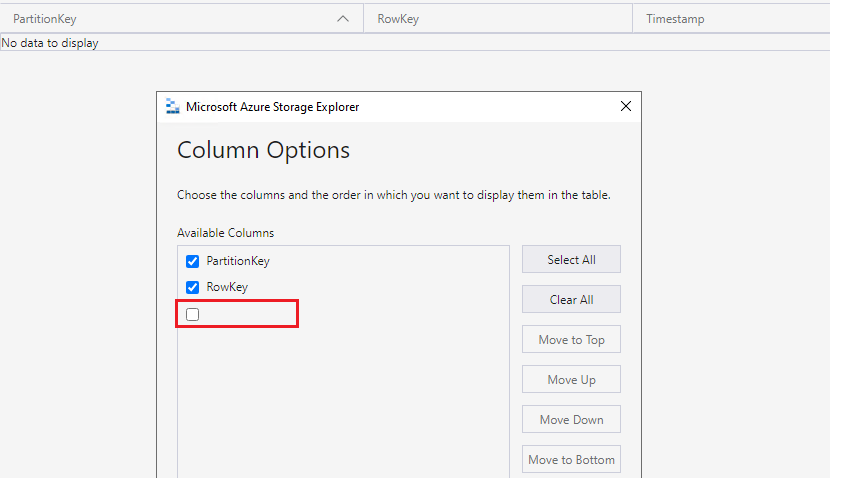Click the RowKey table column header
The image size is (841, 486).
tap(398, 19)
